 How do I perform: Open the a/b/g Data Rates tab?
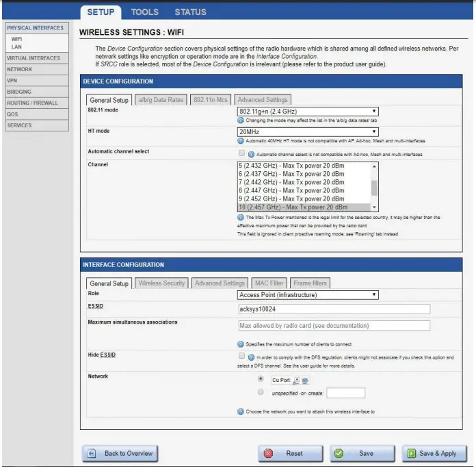coord(161,100)
